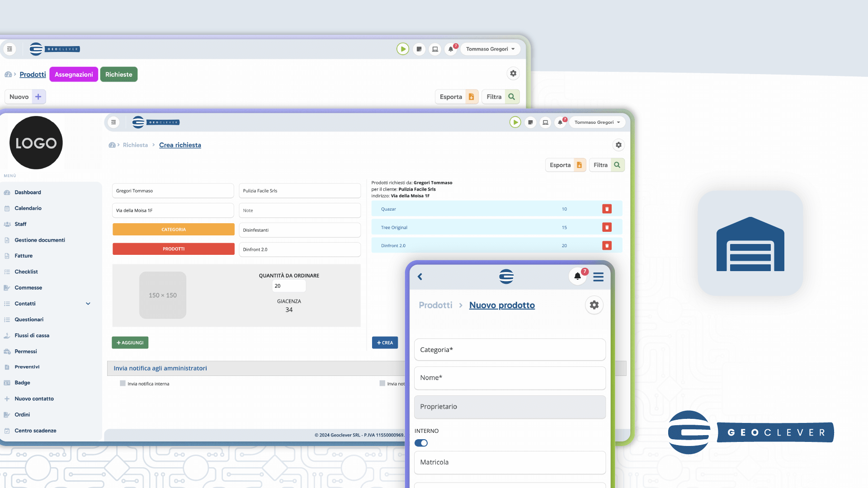Expand the Contatti menu chevron in the sidebar

tap(88, 304)
